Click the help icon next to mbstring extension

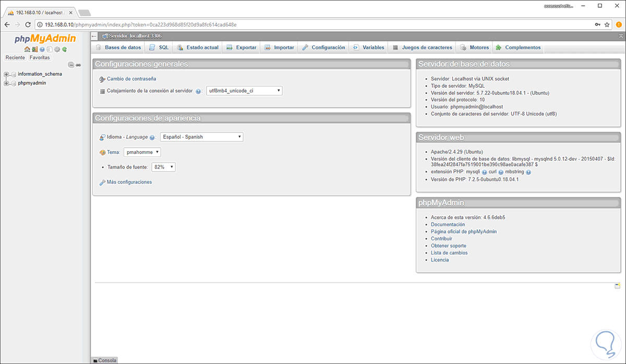pyautogui.click(x=528, y=172)
